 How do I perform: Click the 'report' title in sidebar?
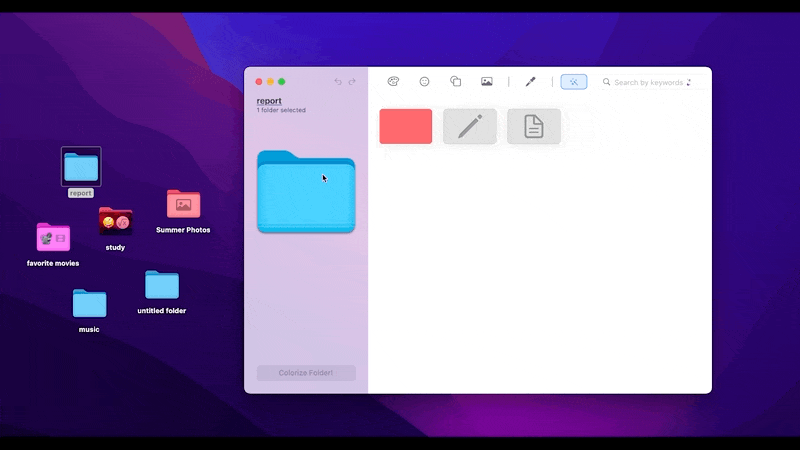pos(269,101)
